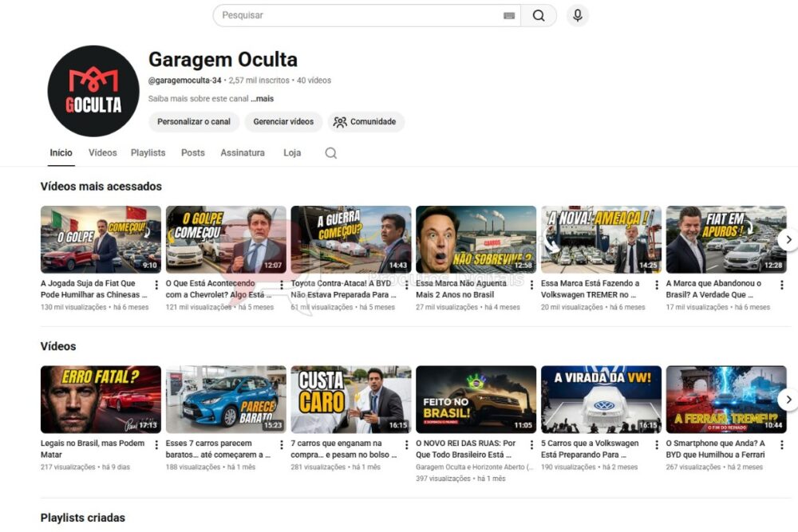Screen dimensions: 798x532
Task: Open 'FEITO NO BRASIL!' thumbnail
Action: coord(476,400)
